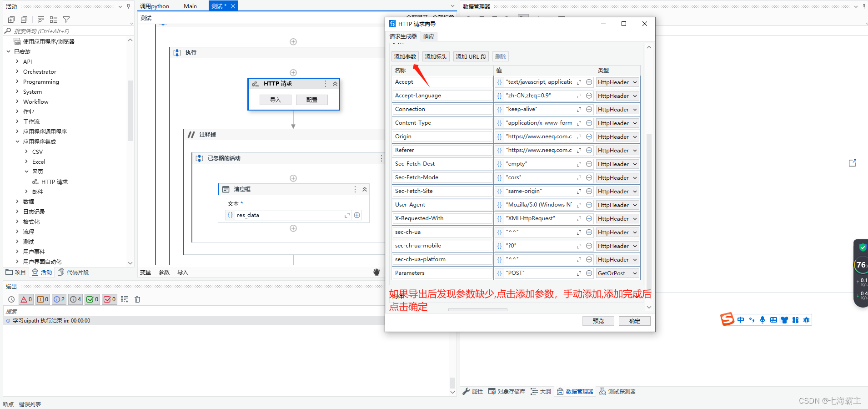
Task: Click Sogou input method logo
Action: click(727, 319)
